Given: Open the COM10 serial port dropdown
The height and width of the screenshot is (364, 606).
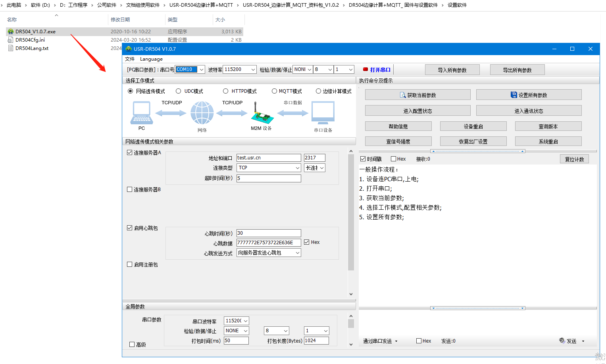Looking at the screenshot, I should (x=201, y=69).
